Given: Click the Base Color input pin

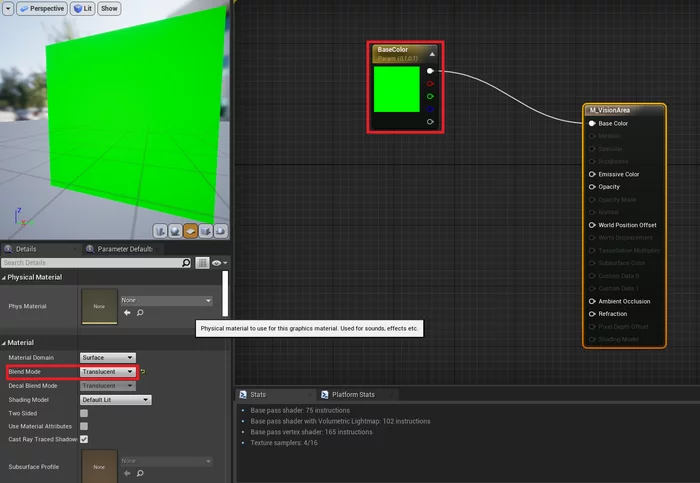Looking at the screenshot, I should (592, 123).
